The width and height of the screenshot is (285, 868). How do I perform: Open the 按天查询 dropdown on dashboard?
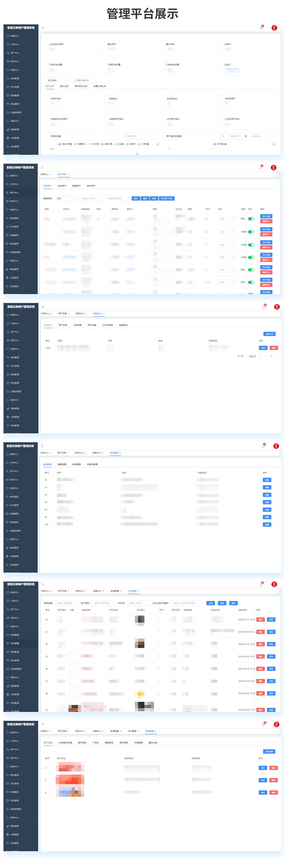click(x=57, y=80)
